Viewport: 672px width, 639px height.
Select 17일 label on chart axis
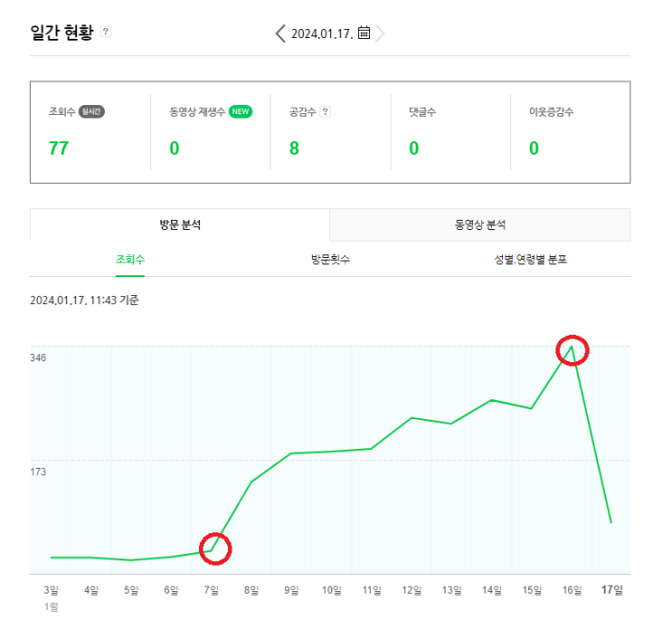coord(611,590)
